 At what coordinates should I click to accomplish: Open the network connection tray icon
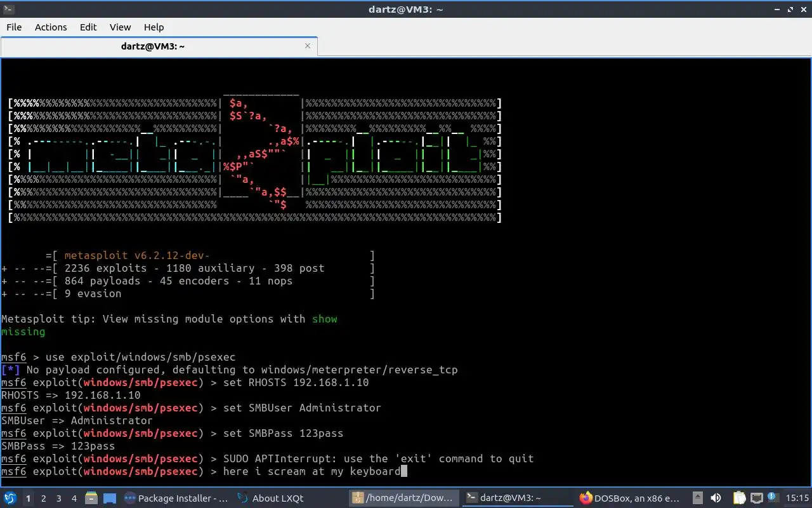757,498
